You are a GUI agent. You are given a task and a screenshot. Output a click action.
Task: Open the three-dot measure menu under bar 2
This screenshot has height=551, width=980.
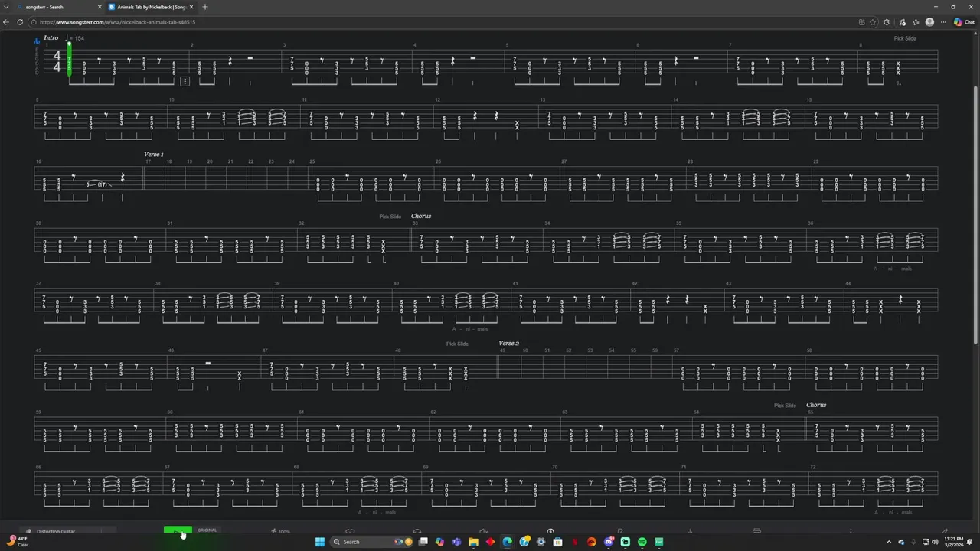point(185,81)
